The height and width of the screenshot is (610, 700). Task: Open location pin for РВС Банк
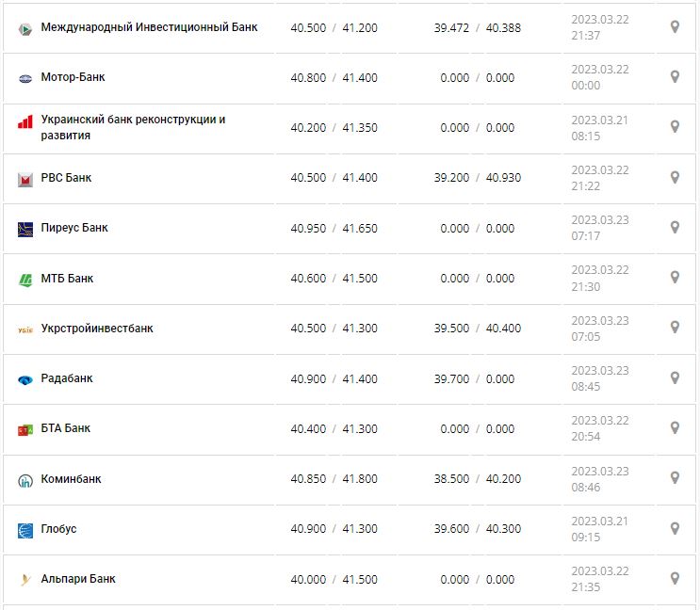pyautogui.click(x=675, y=177)
